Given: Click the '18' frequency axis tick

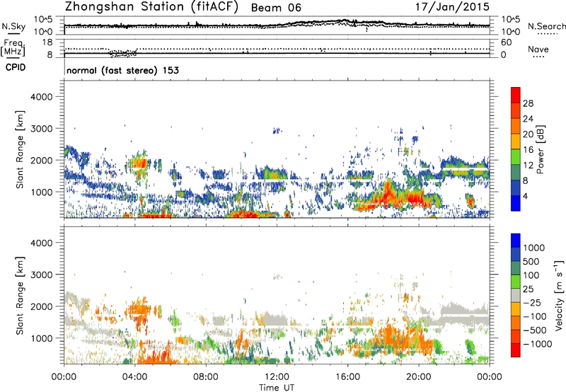Looking at the screenshot, I should tap(47, 42).
